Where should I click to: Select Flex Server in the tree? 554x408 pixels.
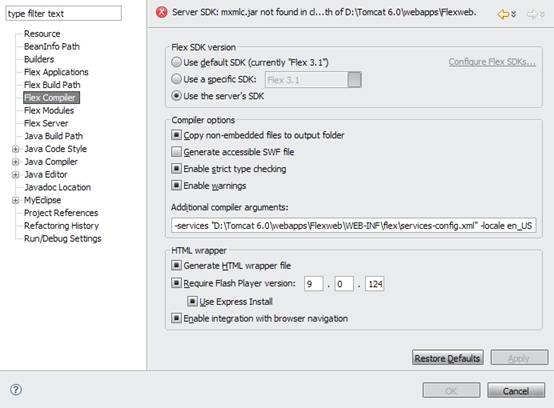pyautogui.click(x=46, y=123)
